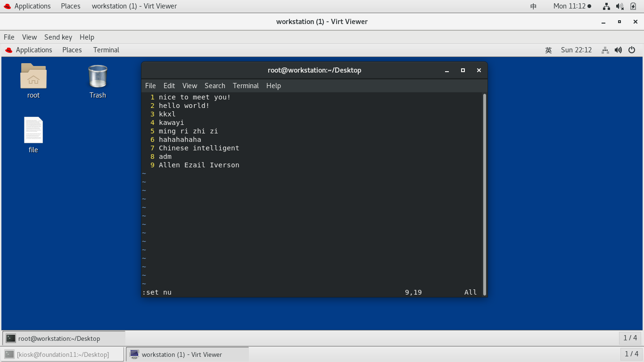Click the host battery icon in top bar
The width and height of the screenshot is (644, 362).
[x=633, y=6]
